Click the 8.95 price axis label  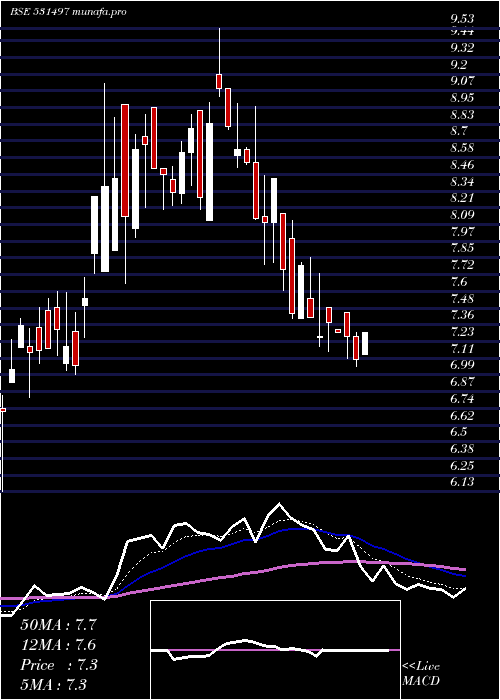click(x=462, y=98)
